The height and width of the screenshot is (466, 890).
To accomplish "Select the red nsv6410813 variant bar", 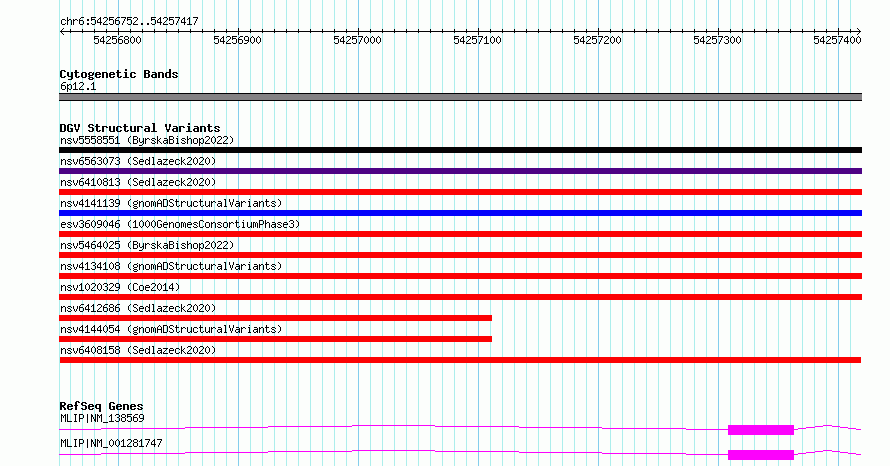I will coord(460,192).
